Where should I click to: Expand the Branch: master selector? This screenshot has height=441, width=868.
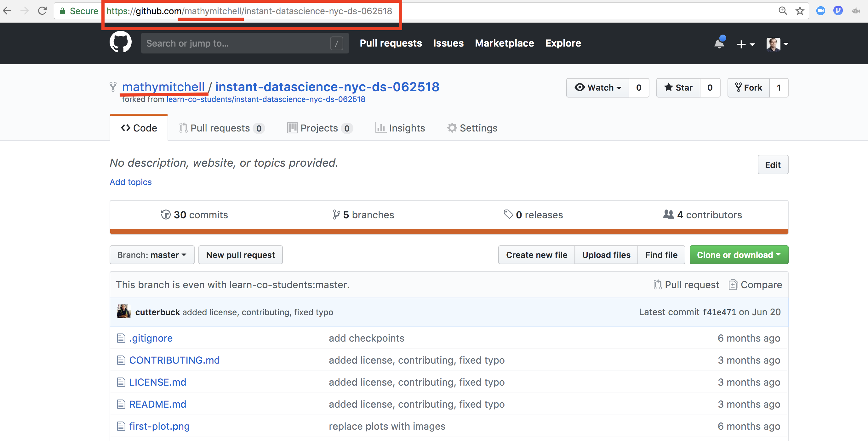(151, 255)
